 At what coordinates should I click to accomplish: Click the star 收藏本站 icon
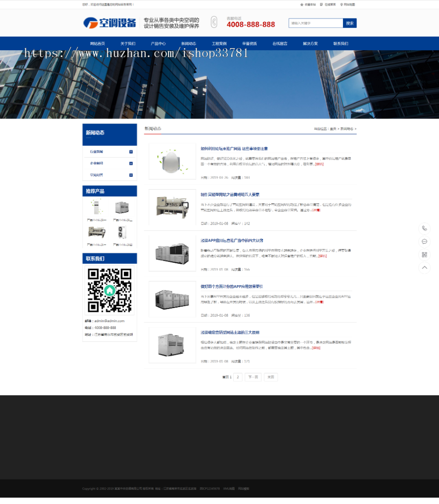pos(301,4)
